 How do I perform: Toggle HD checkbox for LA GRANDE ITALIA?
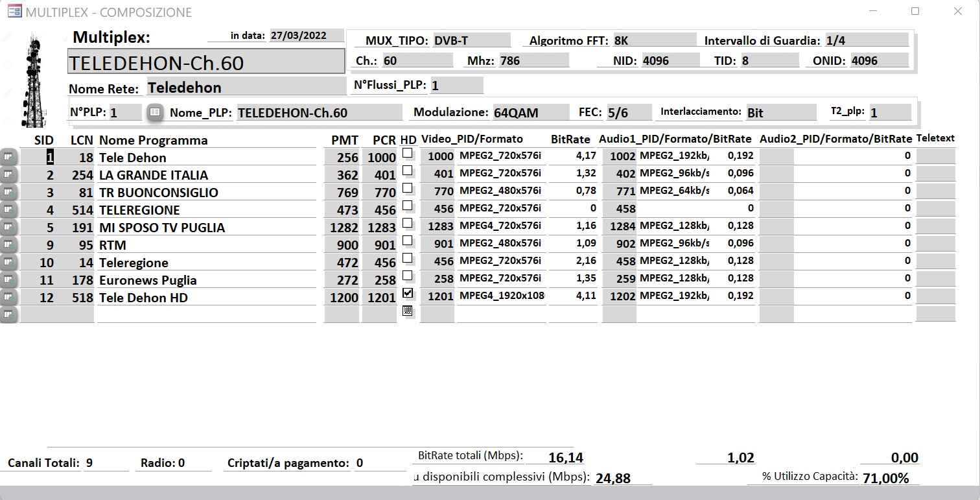point(407,171)
